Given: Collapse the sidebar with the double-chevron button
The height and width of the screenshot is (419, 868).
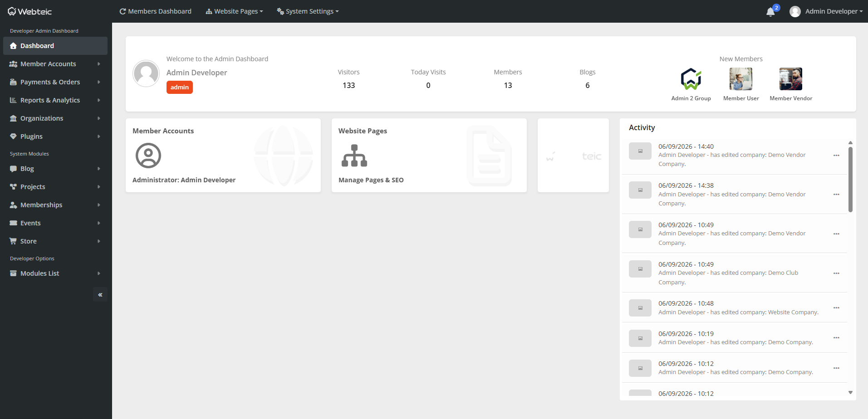Looking at the screenshot, I should 100,295.
